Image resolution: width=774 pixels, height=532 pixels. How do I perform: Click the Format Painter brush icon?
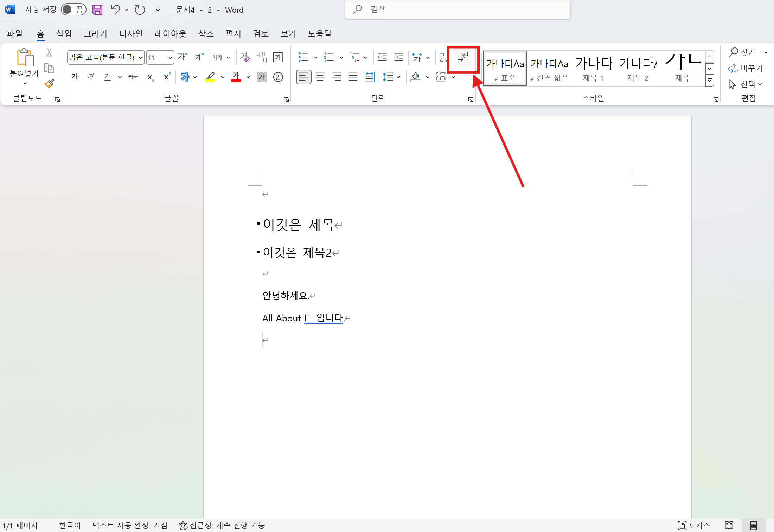[49, 84]
